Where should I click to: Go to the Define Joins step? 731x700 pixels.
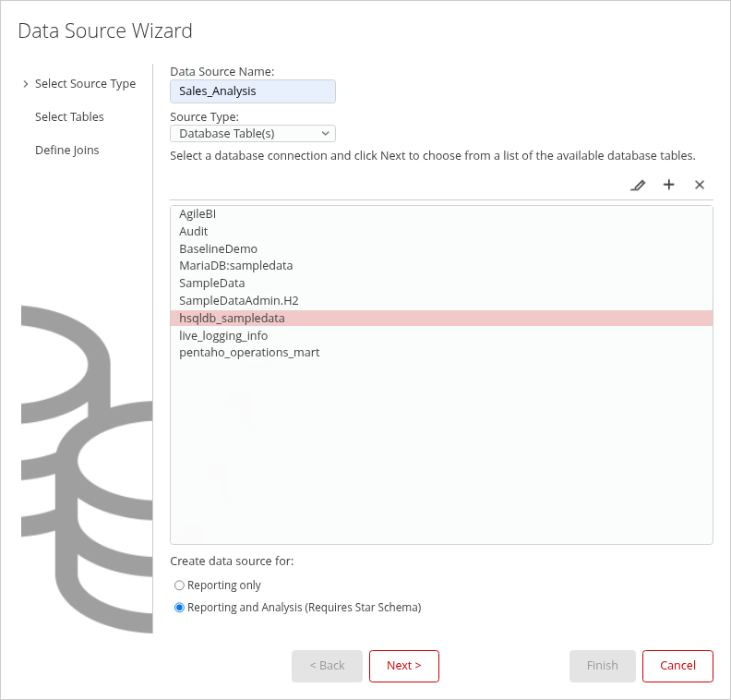pyautogui.click(x=66, y=151)
